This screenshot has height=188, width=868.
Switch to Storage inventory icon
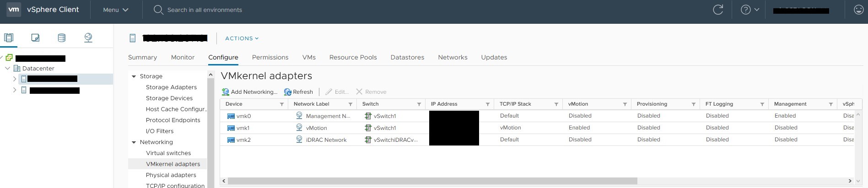tap(61, 38)
